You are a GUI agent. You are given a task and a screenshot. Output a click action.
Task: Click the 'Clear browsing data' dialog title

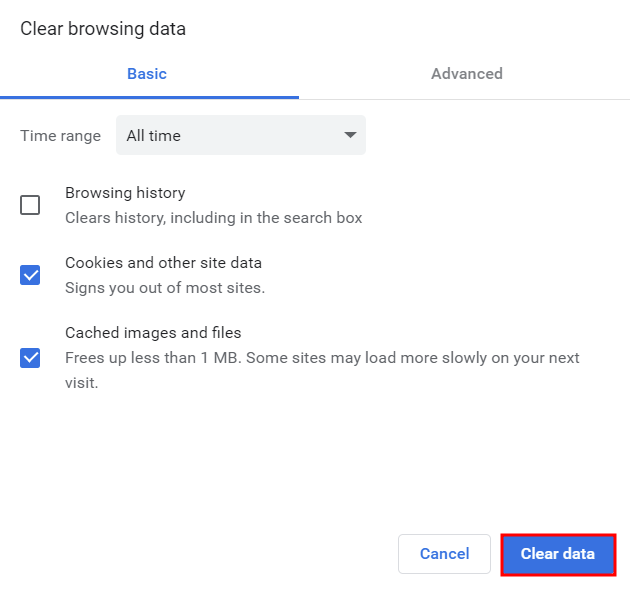(103, 29)
